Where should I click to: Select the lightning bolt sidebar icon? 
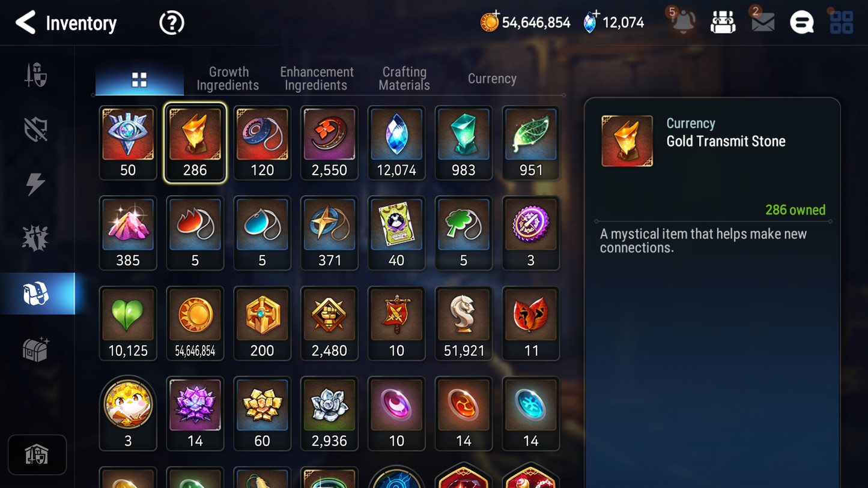[36, 184]
